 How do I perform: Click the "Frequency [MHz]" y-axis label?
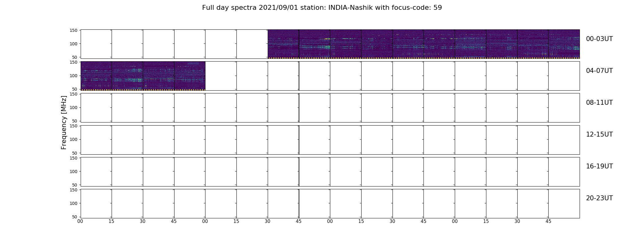click(64, 123)
